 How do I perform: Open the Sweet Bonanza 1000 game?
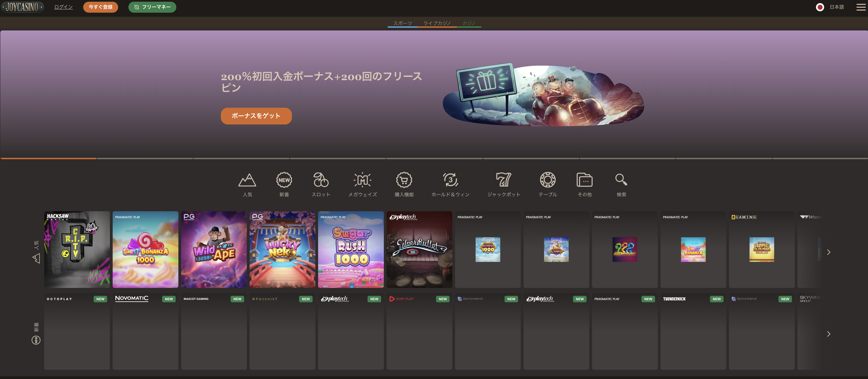(x=145, y=250)
